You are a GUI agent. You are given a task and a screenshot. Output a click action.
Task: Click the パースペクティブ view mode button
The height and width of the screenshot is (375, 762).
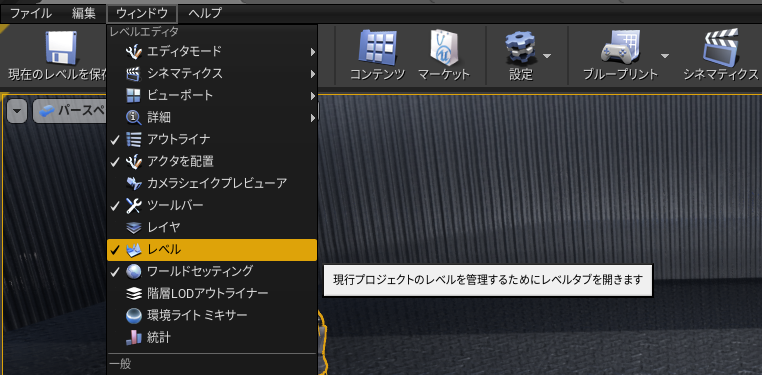point(69,111)
